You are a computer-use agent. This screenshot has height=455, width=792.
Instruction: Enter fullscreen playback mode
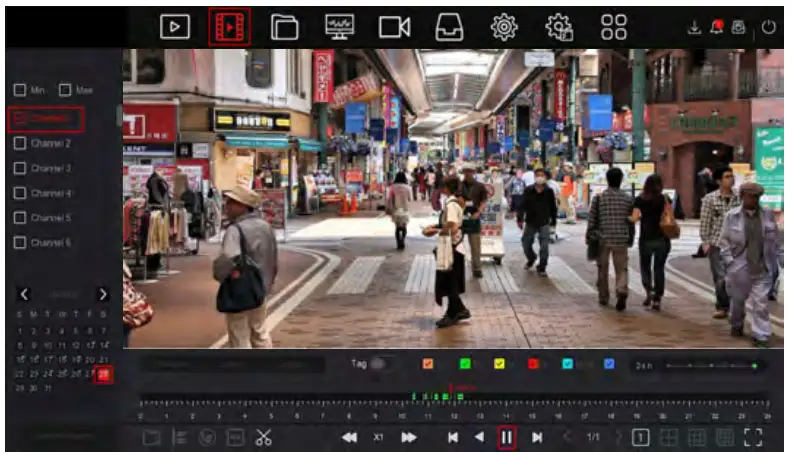[x=753, y=437]
